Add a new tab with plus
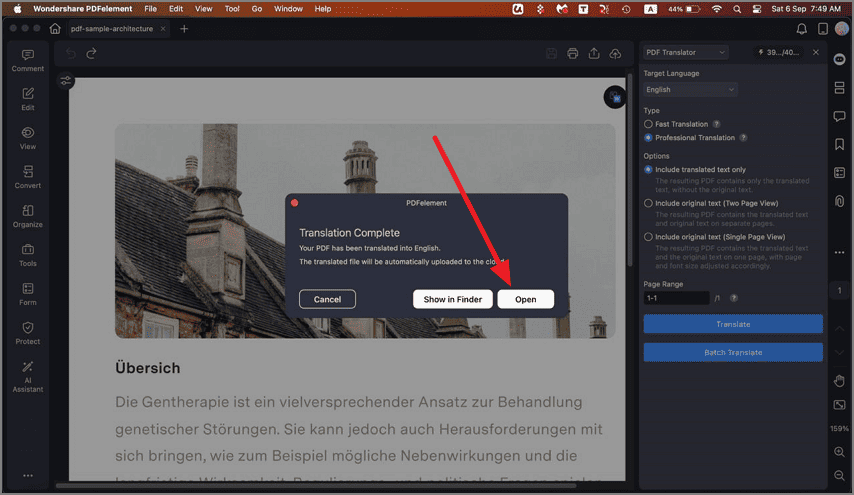Screen dimensions: 854x495 coord(184,29)
